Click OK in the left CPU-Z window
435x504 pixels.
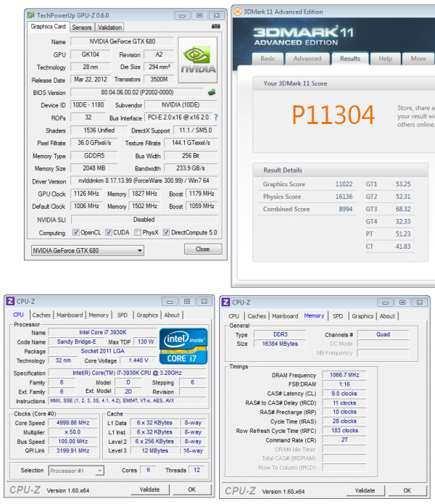tap(192, 489)
